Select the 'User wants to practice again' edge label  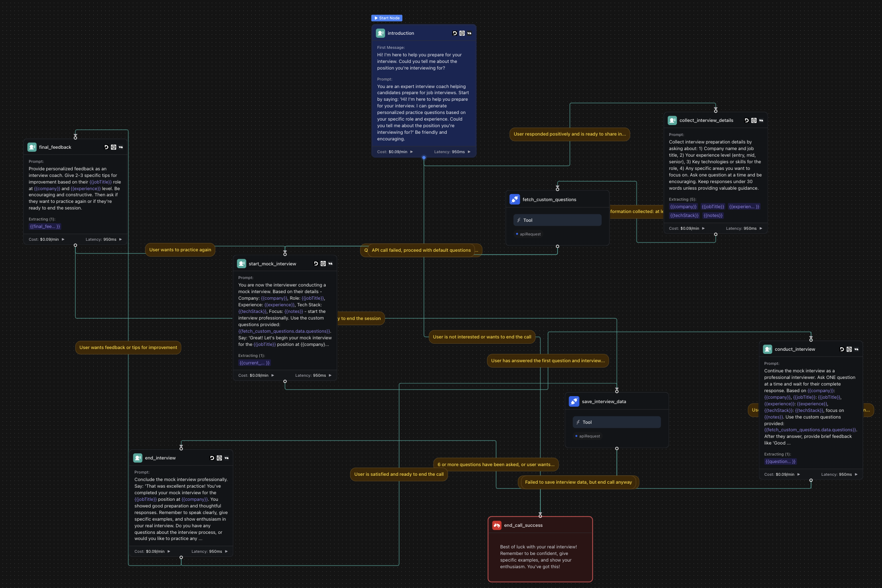180,250
